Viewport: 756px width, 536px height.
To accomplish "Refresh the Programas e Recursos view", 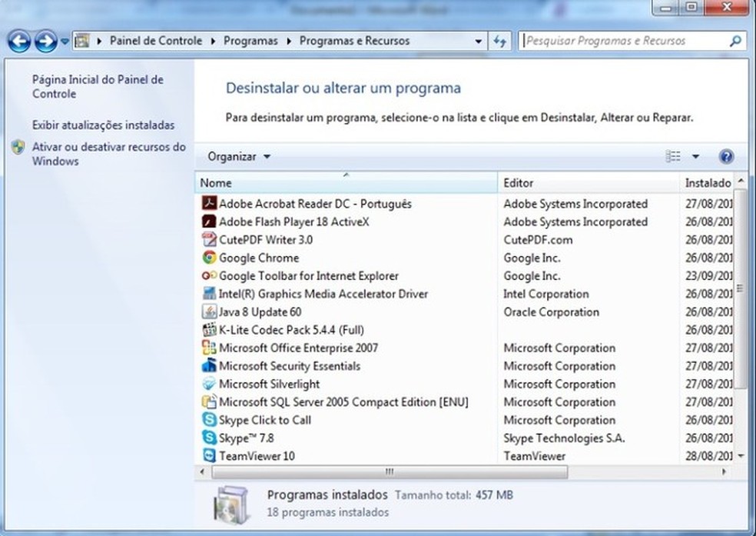I will [499, 41].
